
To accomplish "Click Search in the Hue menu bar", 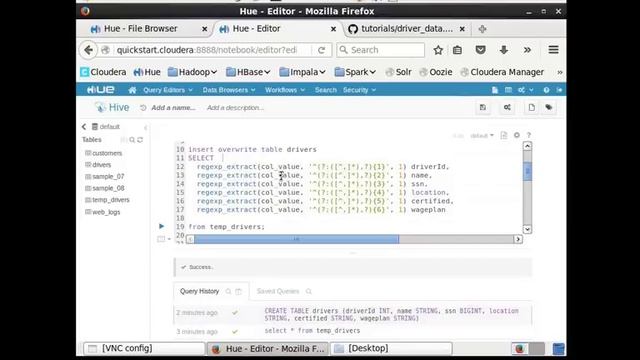I will click(326, 90).
